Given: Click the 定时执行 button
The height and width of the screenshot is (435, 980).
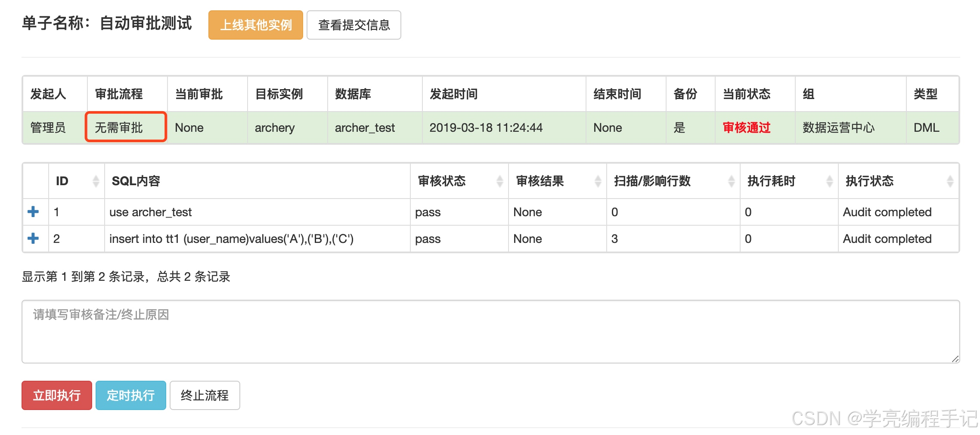Looking at the screenshot, I should coord(130,395).
